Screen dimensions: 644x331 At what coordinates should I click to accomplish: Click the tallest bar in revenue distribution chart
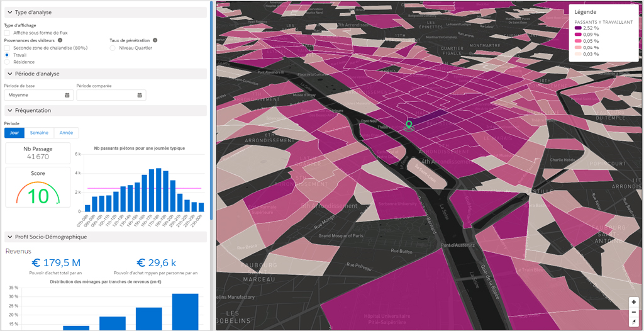point(186,312)
